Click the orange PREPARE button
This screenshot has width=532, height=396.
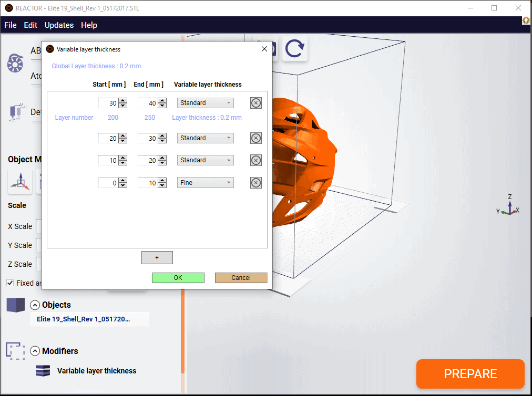[470, 373]
